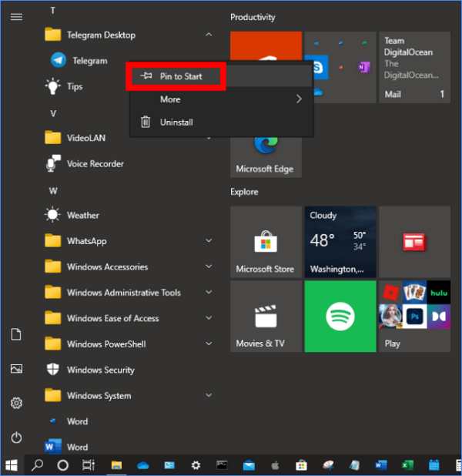Open the Word entry with small blue icon
This screenshot has width=462, height=476.
pyautogui.click(x=67, y=421)
